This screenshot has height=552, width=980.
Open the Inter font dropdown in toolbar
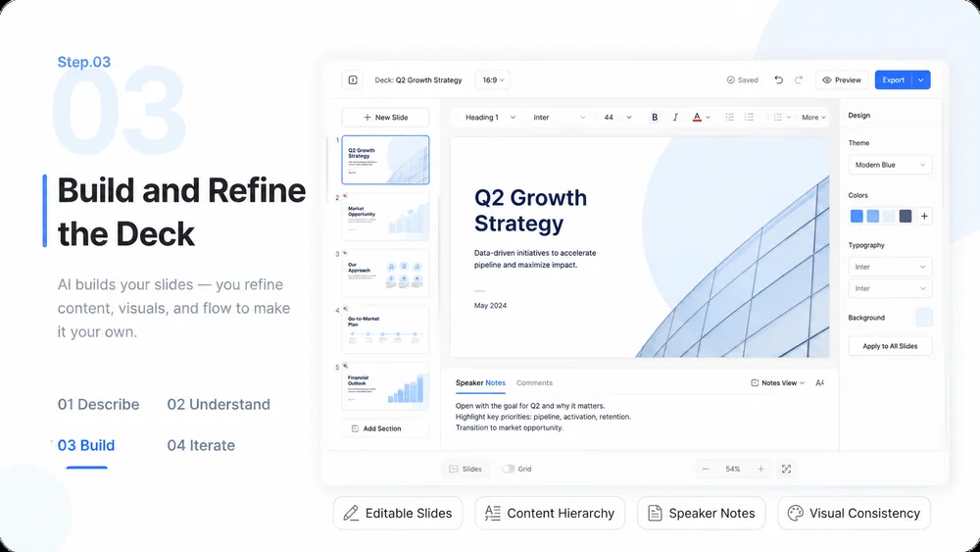(x=560, y=117)
